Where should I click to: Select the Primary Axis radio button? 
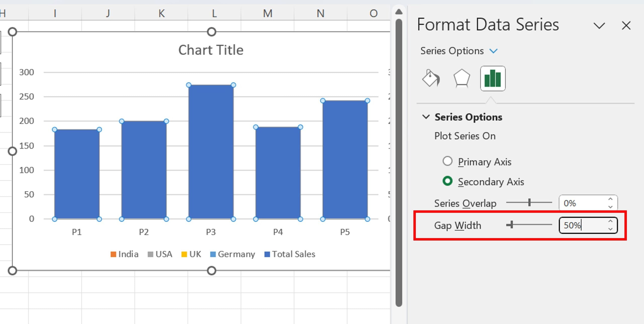tap(448, 161)
